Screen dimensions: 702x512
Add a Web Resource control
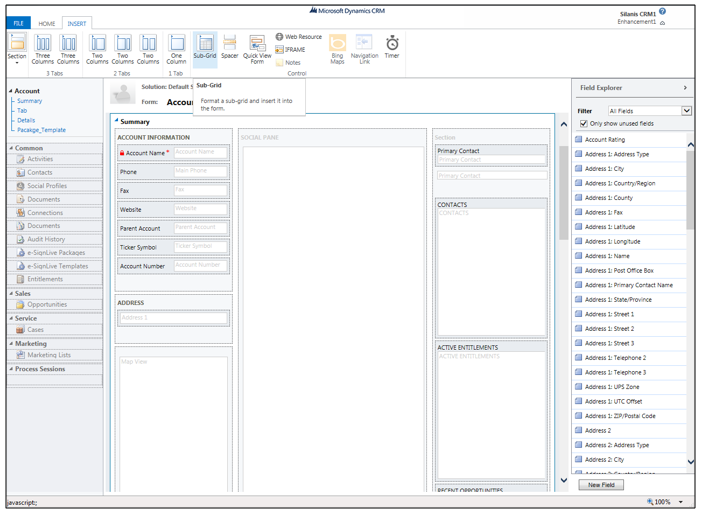pos(298,37)
